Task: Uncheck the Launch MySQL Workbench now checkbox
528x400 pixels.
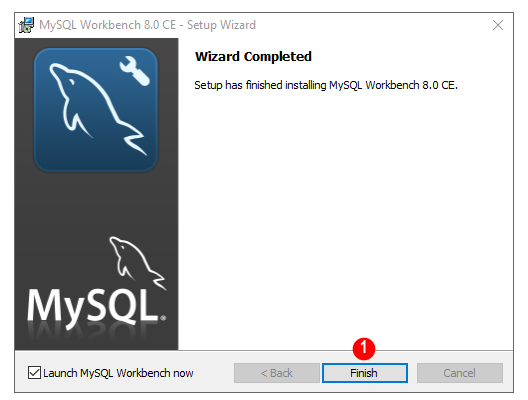Action: 34,373
